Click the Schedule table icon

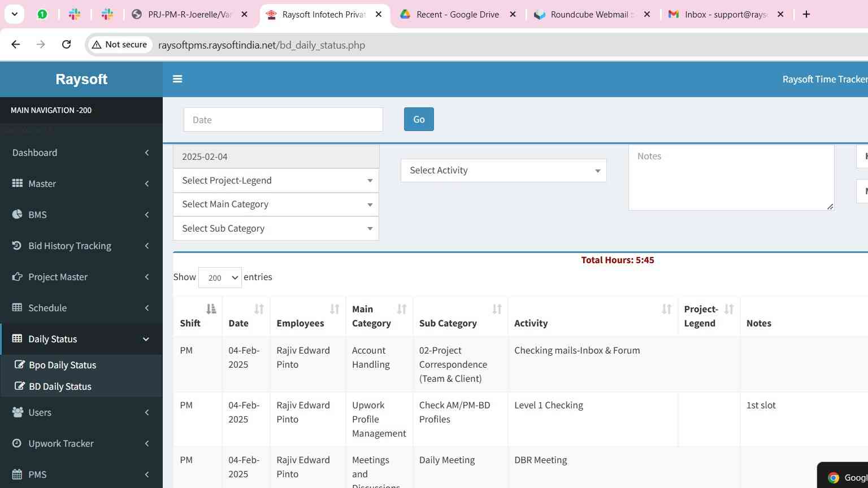click(18, 308)
